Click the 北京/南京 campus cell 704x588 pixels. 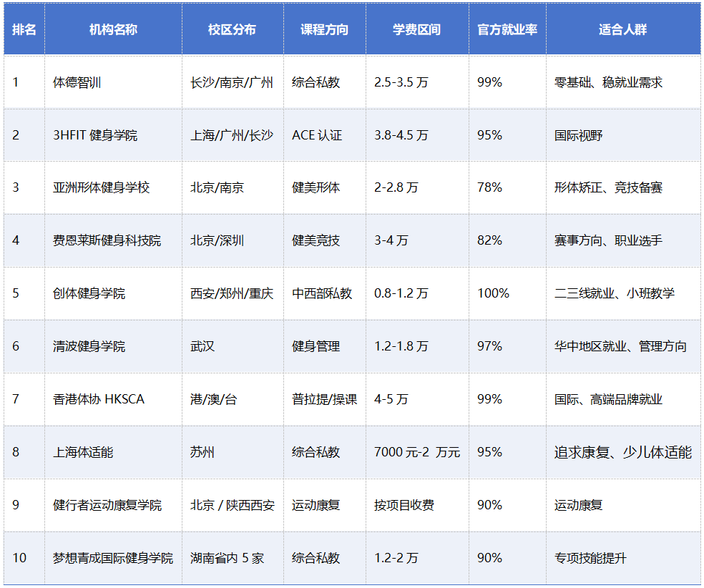pos(233,187)
